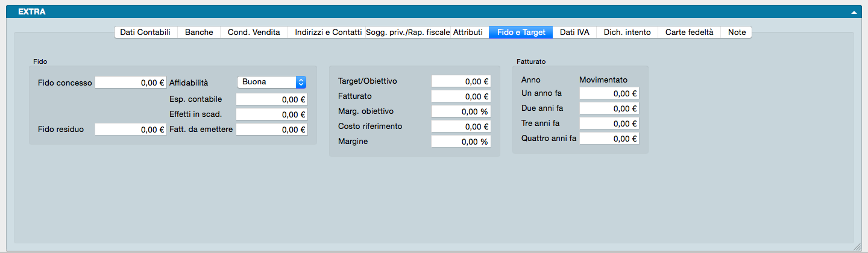868x253 pixels.
Task: Select the Cond. Vendita tab
Action: coord(254,33)
